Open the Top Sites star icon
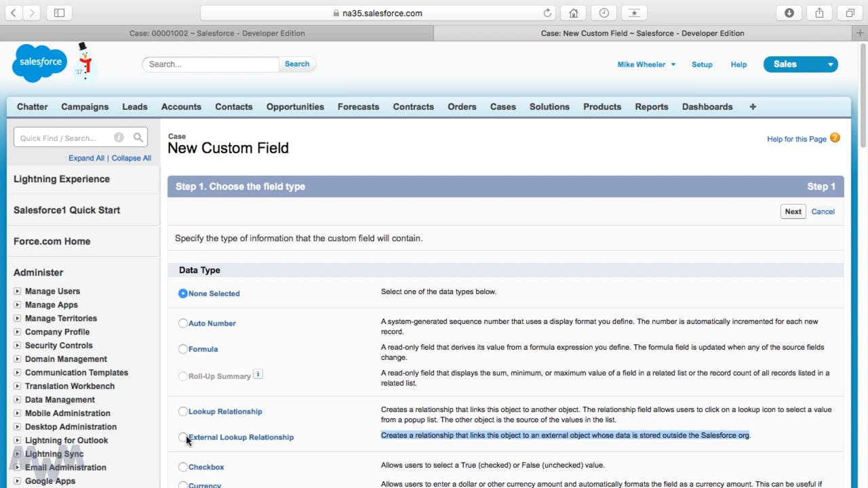 [634, 13]
